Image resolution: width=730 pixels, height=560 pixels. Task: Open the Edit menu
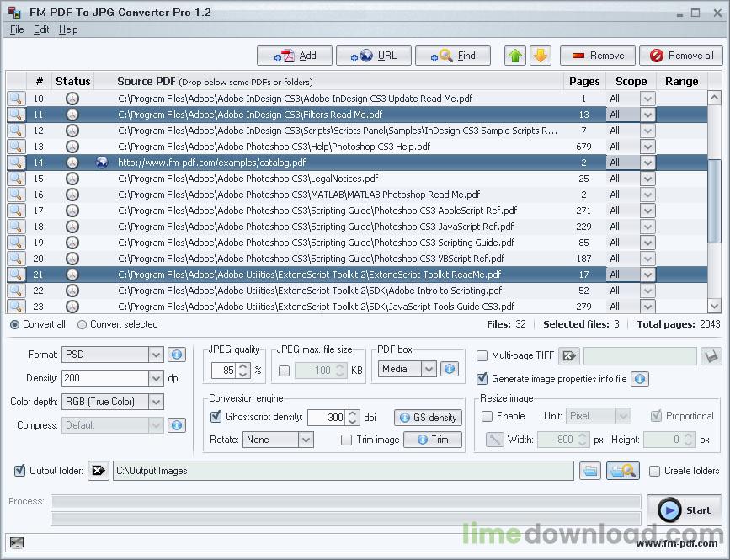[x=40, y=29]
